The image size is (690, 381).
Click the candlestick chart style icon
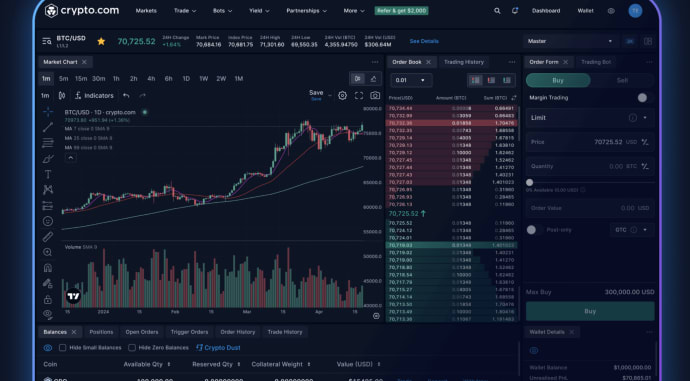click(x=62, y=95)
